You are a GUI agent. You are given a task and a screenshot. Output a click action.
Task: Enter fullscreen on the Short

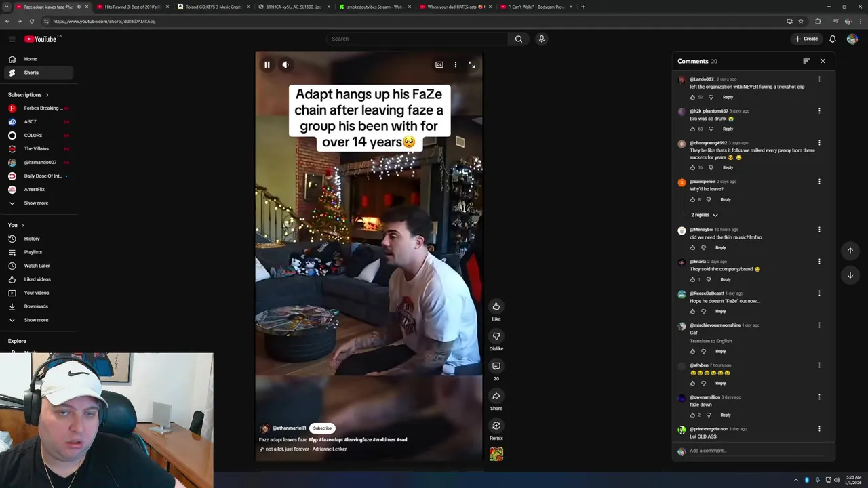point(472,65)
